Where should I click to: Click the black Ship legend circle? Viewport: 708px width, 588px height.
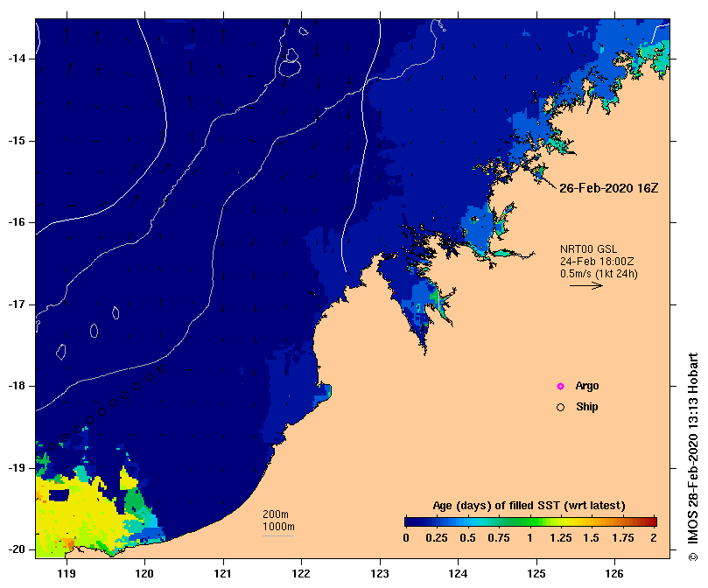pyautogui.click(x=560, y=408)
